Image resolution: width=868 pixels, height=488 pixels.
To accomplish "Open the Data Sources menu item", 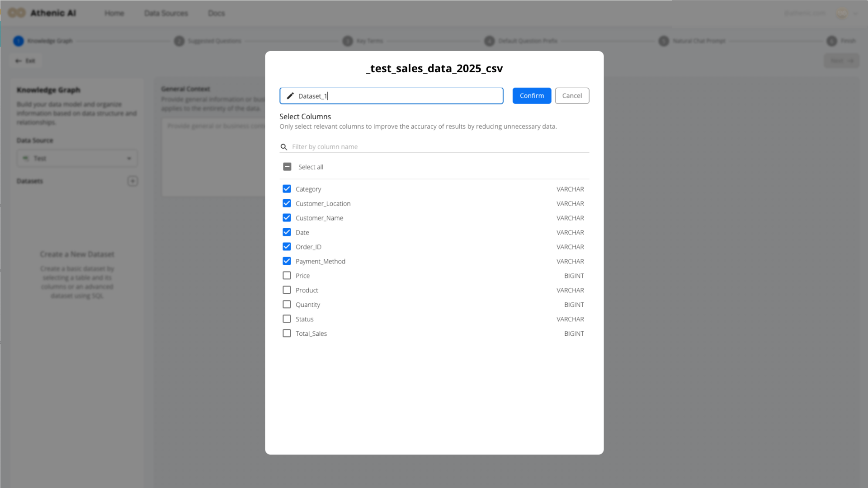I will point(166,13).
